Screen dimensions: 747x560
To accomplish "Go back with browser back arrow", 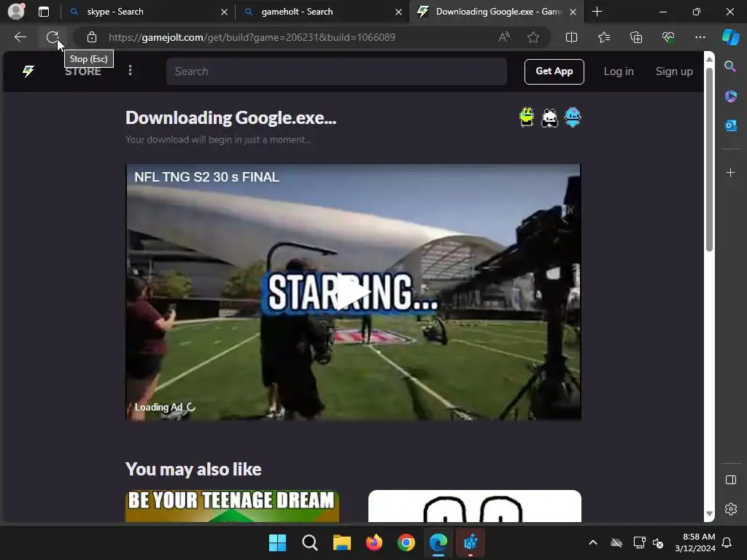I will point(20,37).
